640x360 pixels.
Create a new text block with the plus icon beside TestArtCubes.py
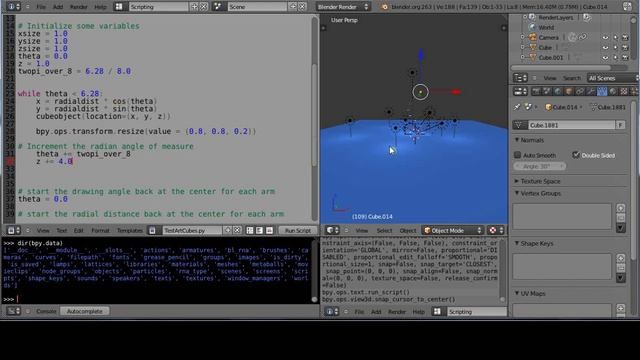[228, 230]
